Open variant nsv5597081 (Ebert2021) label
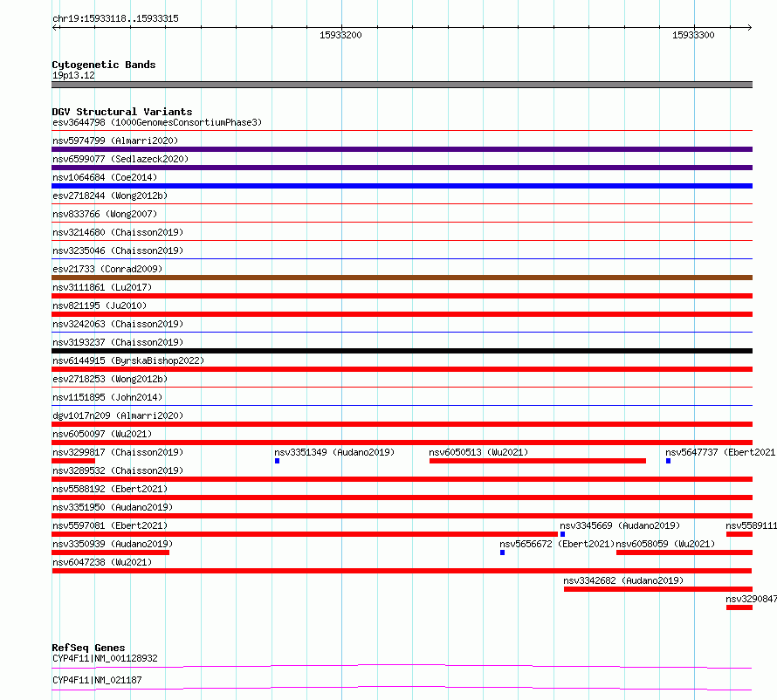 coord(110,525)
